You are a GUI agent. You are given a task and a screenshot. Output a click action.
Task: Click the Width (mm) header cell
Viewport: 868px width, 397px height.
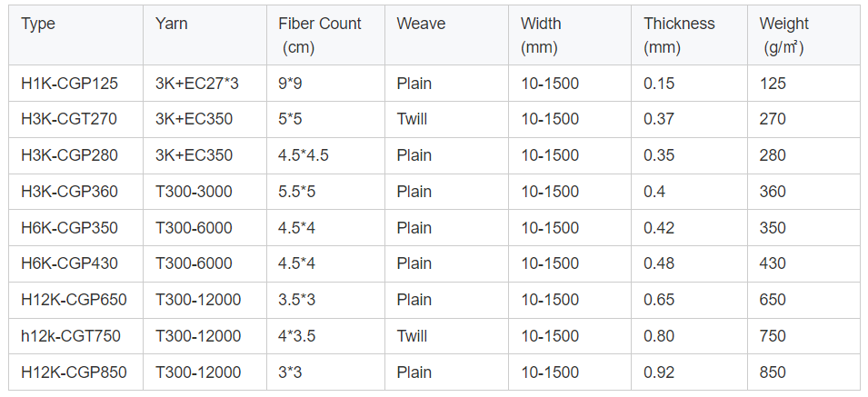[541, 35]
